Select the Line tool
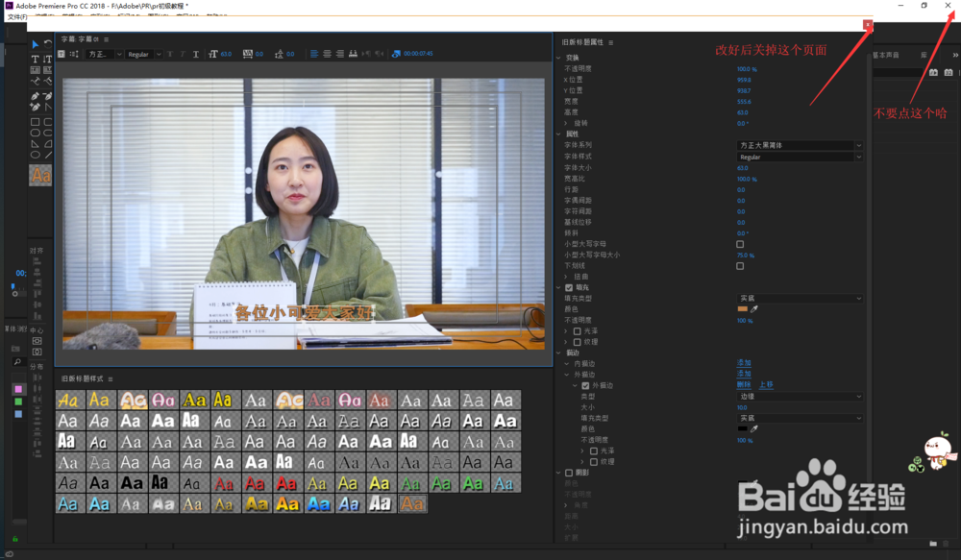The height and width of the screenshot is (560, 961). point(48,155)
